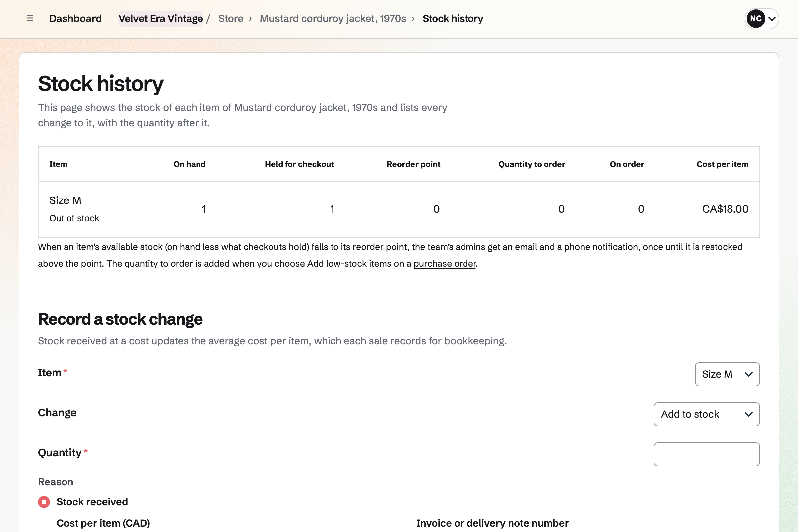The height and width of the screenshot is (532, 798).
Task: Open Mustard corduroy jacket, 1970s breadcrumb
Action: tap(333, 18)
